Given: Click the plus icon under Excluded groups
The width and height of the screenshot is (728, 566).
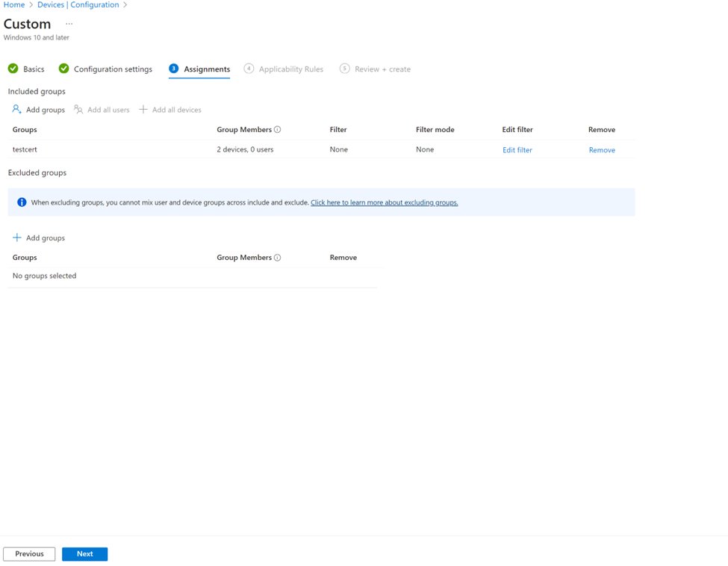Looking at the screenshot, I should (x=17, y=238).
